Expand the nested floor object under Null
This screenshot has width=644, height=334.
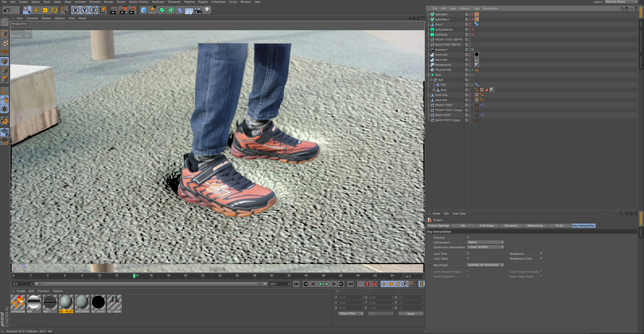click(434, 90)
